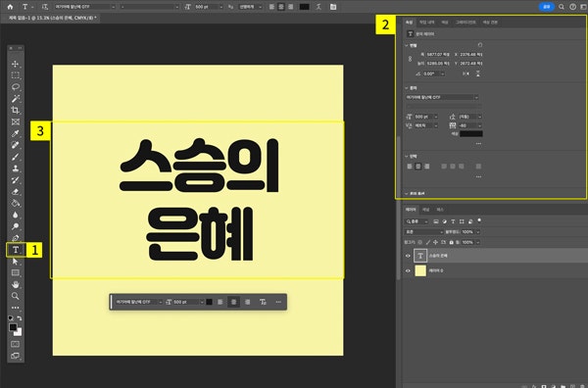Screen dimensions: 588x388
Task: Open Warp Text in options bar
Action: (318, 7)
